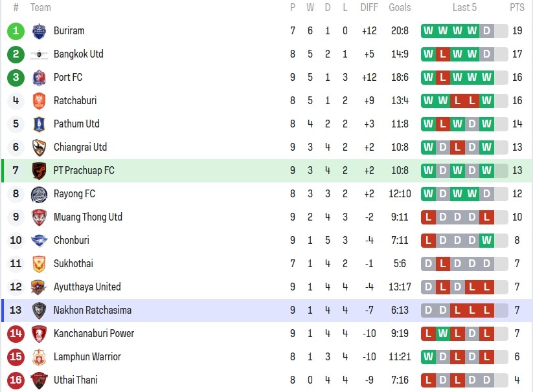Click the Uthai Thani club logo

39,380
